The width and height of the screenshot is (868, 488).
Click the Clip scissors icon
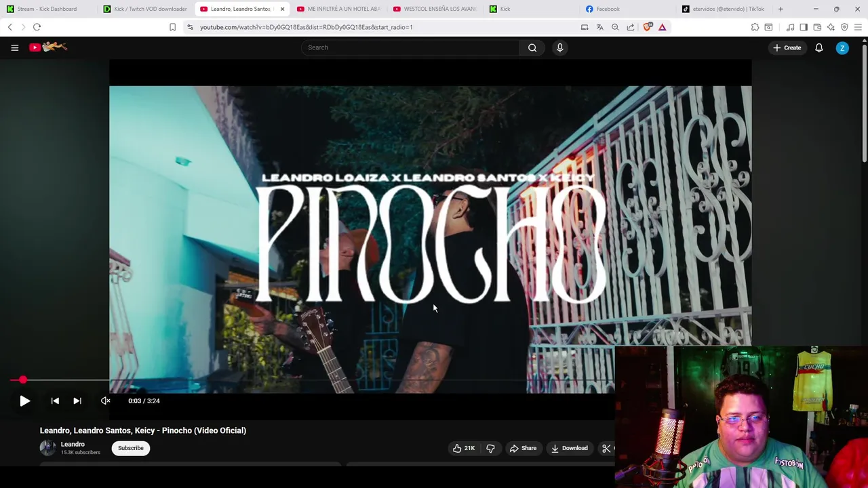point(607,448)
